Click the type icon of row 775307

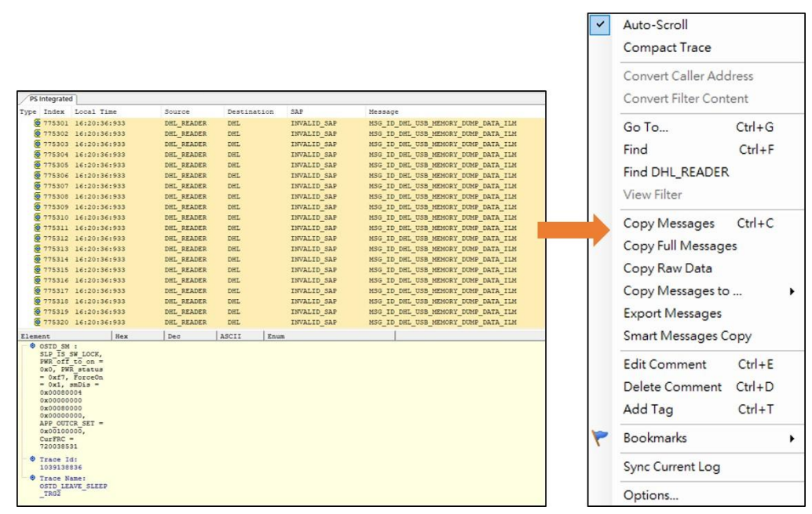(37, 186)
